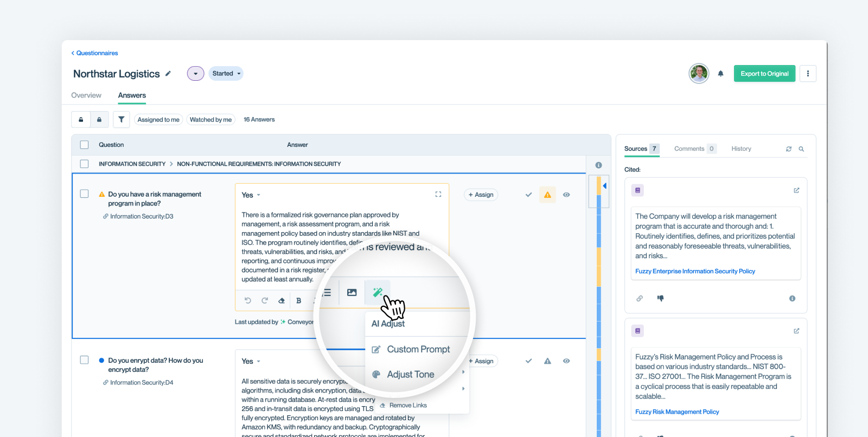Approve the encrypt data answer with checkmark
868x437 pixels.
pos(528,361)
